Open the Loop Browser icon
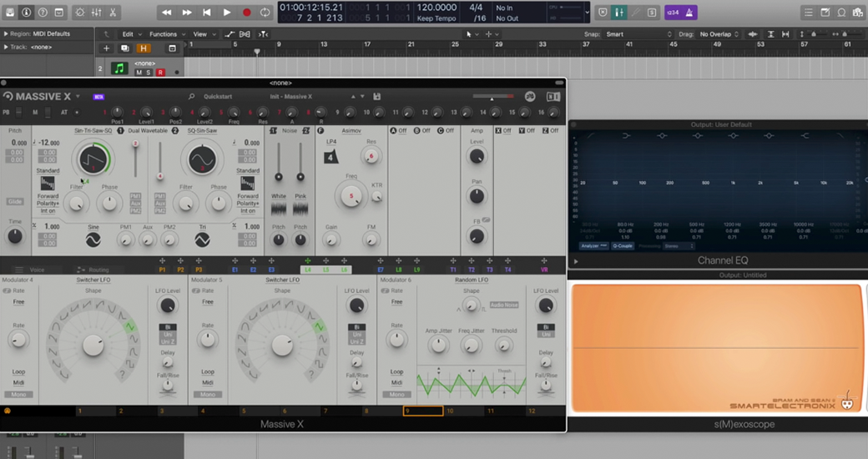Viewport: 868px width, 459px height. (x=841, y=13)
